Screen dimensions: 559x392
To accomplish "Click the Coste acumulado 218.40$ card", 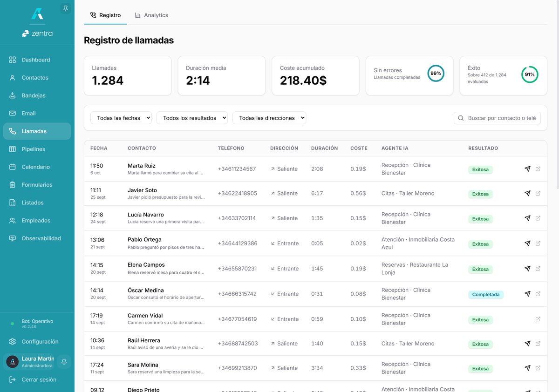I will pyautogui.click(x=315, y=75).
